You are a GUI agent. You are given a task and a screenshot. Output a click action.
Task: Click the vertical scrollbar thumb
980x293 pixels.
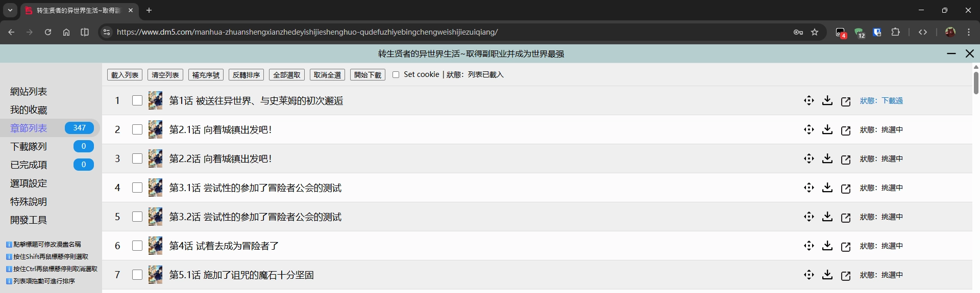pos(975,83)
